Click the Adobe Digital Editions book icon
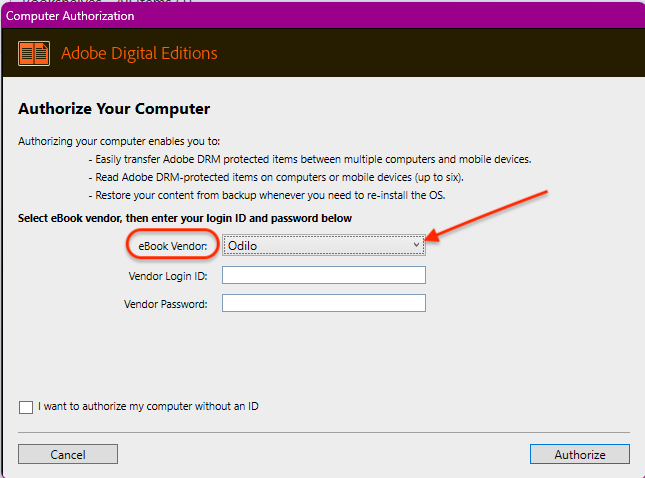645x478 pixels. 34,53
